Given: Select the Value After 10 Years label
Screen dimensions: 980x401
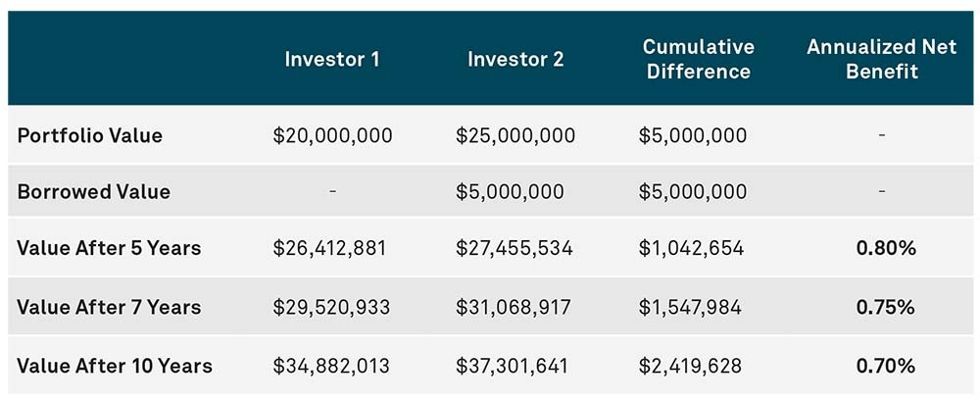Looking at the screenshot, I should click(x=115, y=367).
